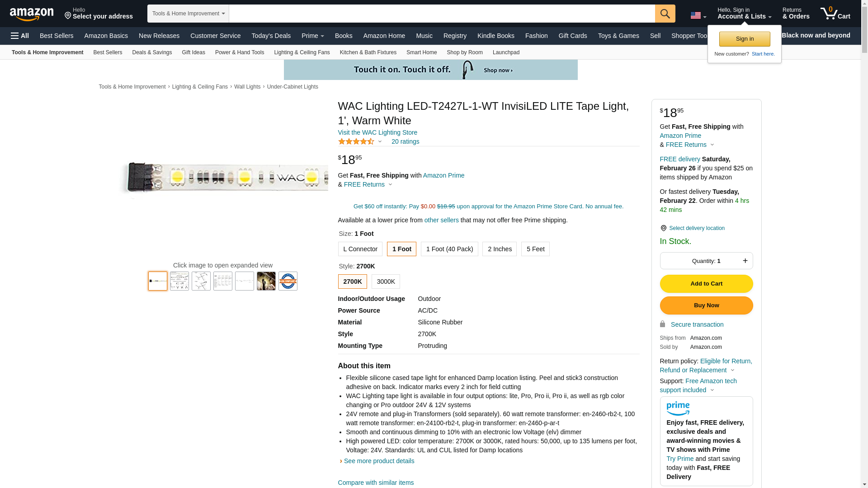
Task: Click Visit the WAC Lighting Store link
Action: point(377,132)
